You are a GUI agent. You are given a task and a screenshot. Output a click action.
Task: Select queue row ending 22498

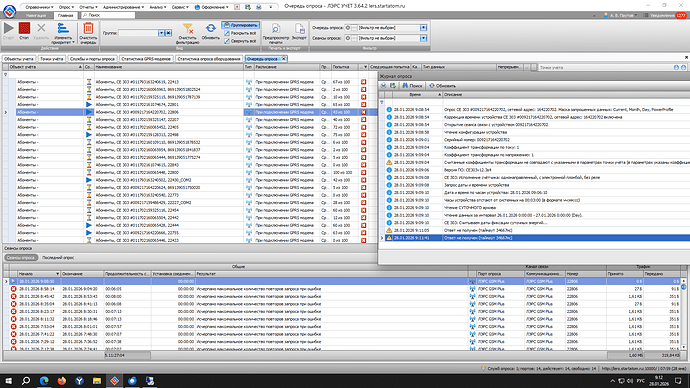click(x=191, y=135)
